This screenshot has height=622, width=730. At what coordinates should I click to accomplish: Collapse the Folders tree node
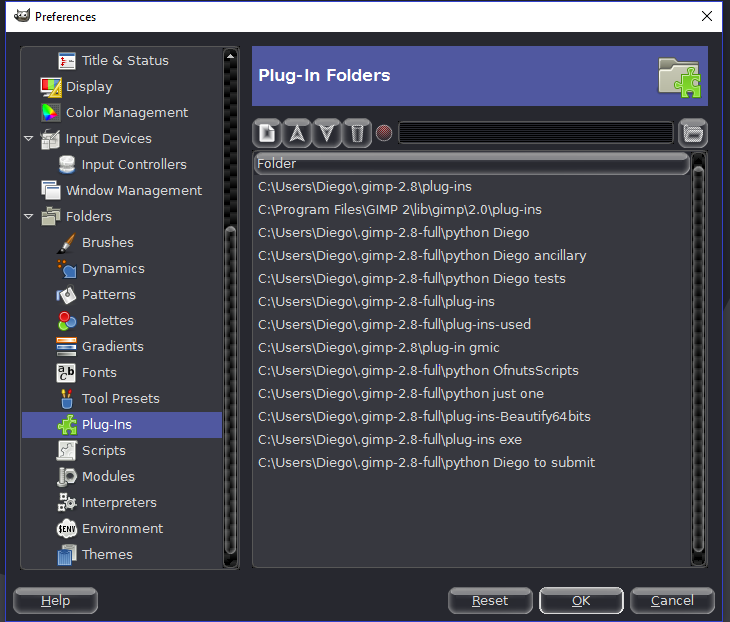pos(29,216)
